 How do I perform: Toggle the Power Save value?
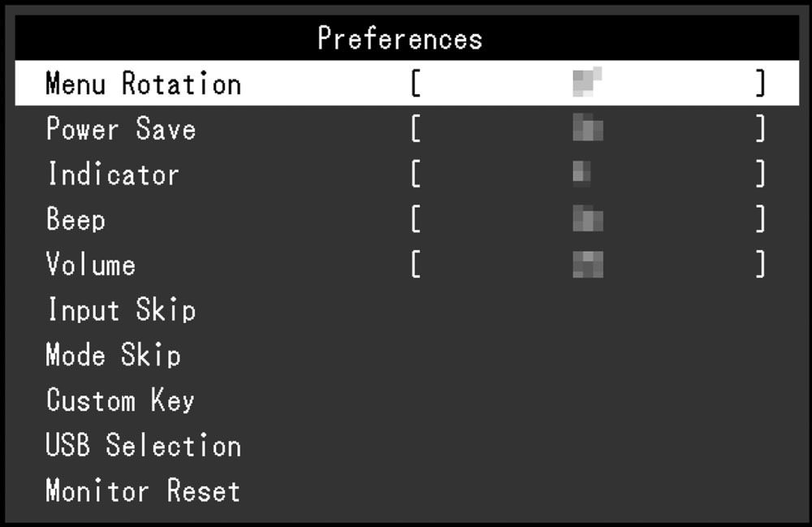(587, 129)
